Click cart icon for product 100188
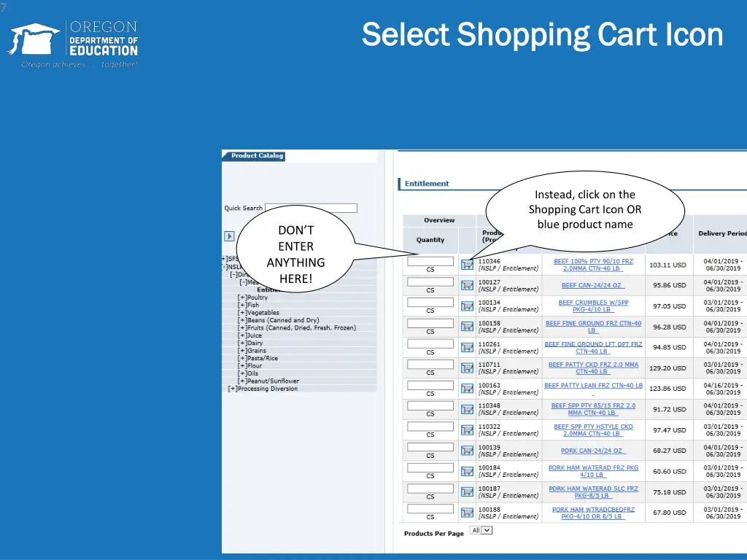747x560 pixels. 468,513
